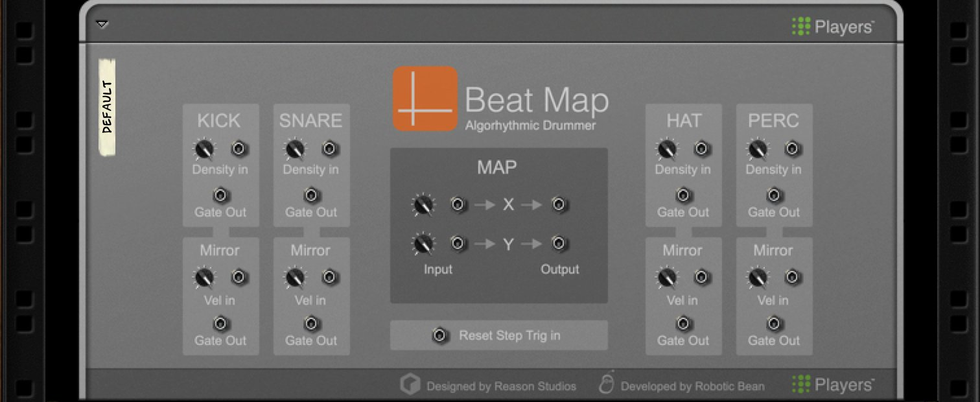Click the MAP Y input CV jack
Screen dimensions: 980x402
(459, 244)
